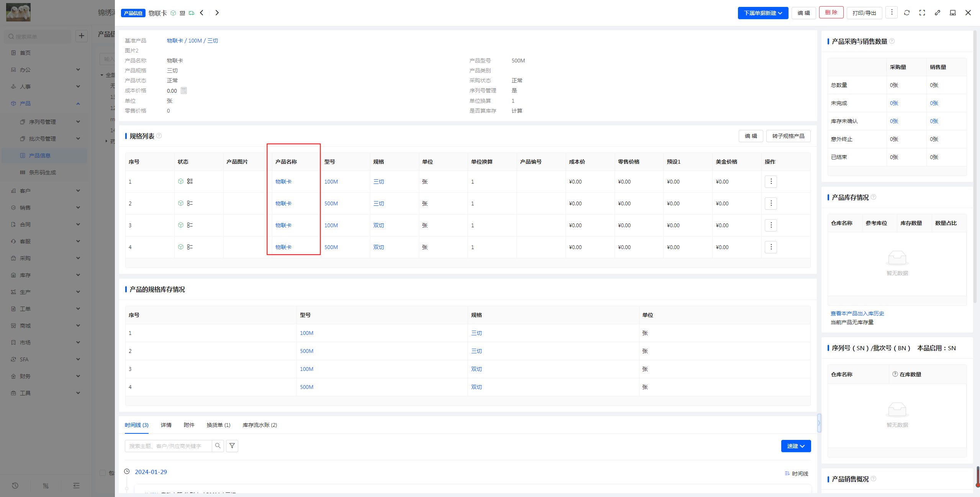This screenshot has height=497, width=980.
Task: Click the red 删除 button
Action: point(831,13)
